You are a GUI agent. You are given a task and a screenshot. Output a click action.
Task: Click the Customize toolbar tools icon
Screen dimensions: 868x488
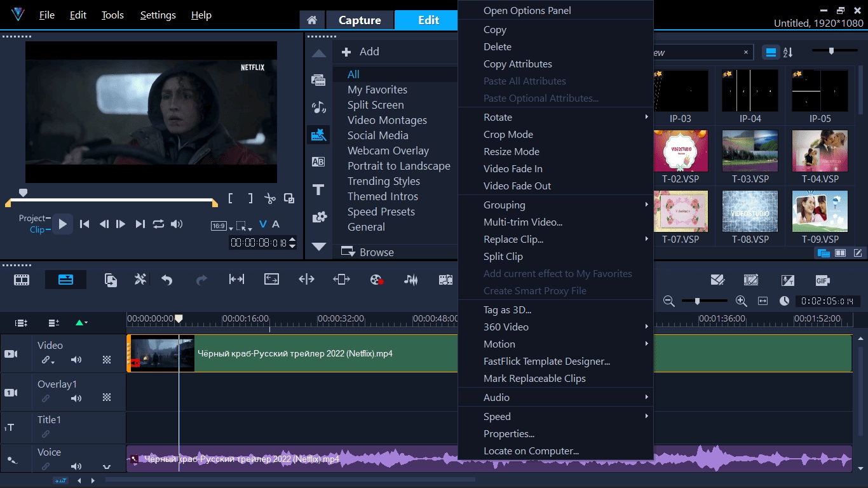click(x=140, y=280)
